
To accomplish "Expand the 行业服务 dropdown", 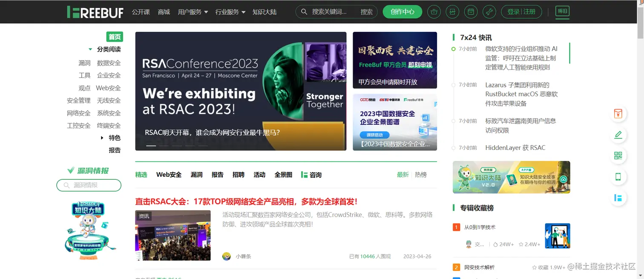I will (230, 12).
